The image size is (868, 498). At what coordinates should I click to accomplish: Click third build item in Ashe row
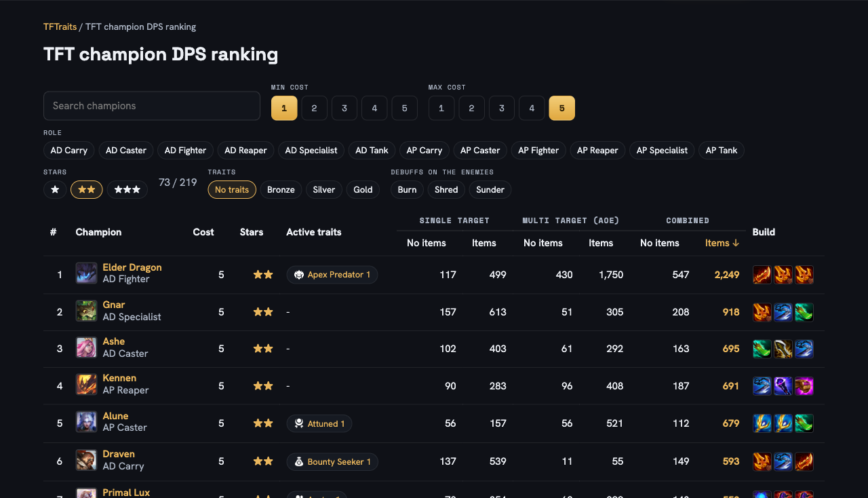click(804, 349)
